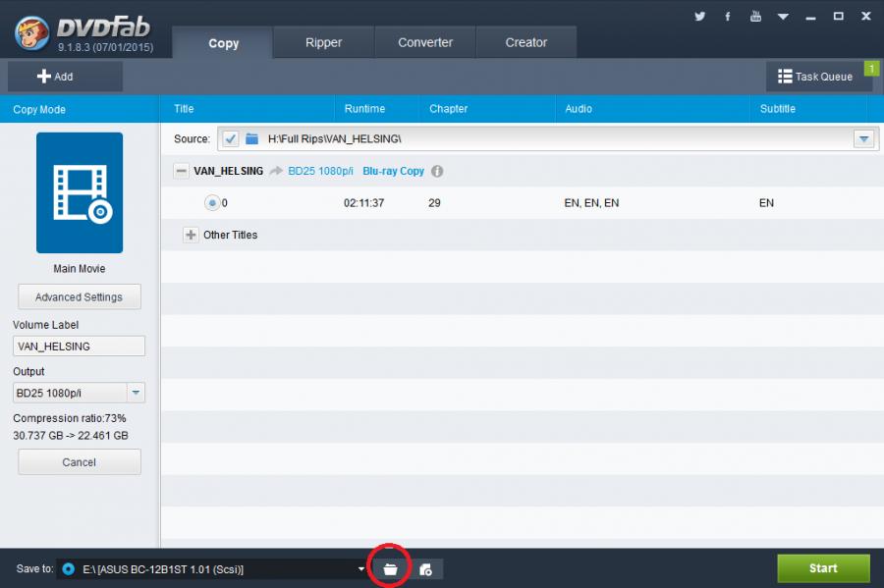Open the Save to drive dropdown
Screen dimensions: 884x588
point(360,568)
